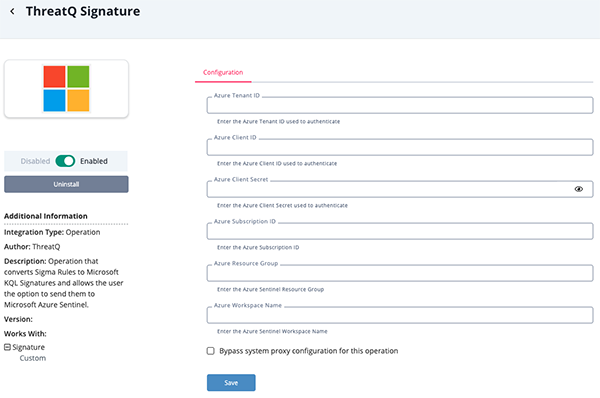The image size is (600, 398).
Task: Click the 'Enter the Azure Subscription ID' hint
Action: coord(258,248)
